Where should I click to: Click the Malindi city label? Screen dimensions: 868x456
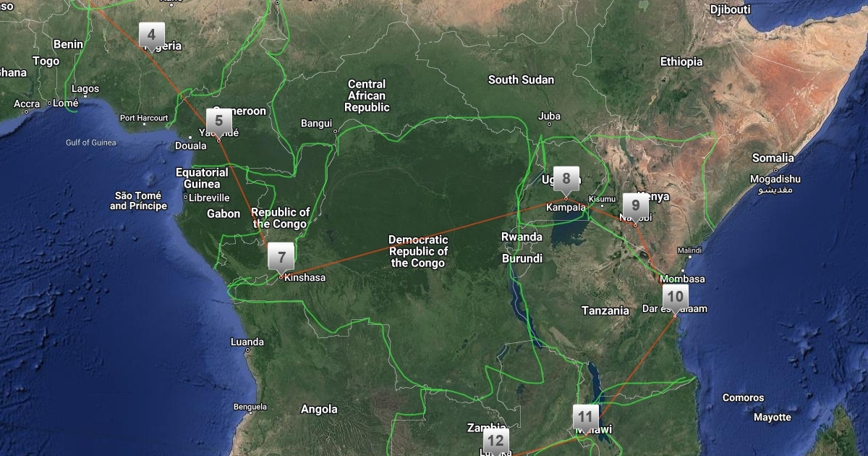tap(689, 250)
